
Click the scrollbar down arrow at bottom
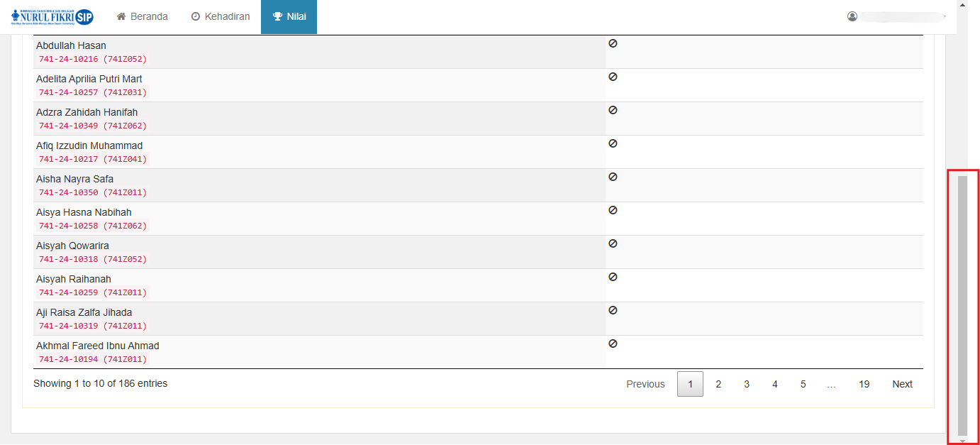[962, 441]
